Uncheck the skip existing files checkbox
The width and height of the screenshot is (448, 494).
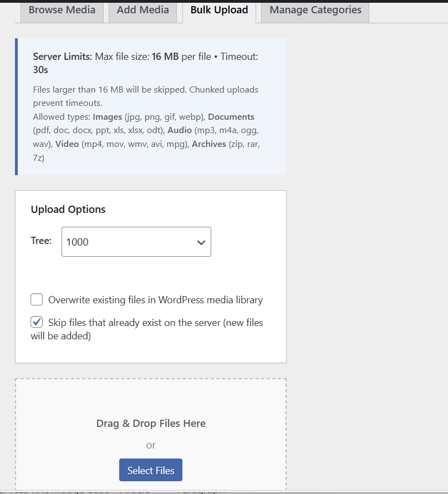(x=37, y=322)
